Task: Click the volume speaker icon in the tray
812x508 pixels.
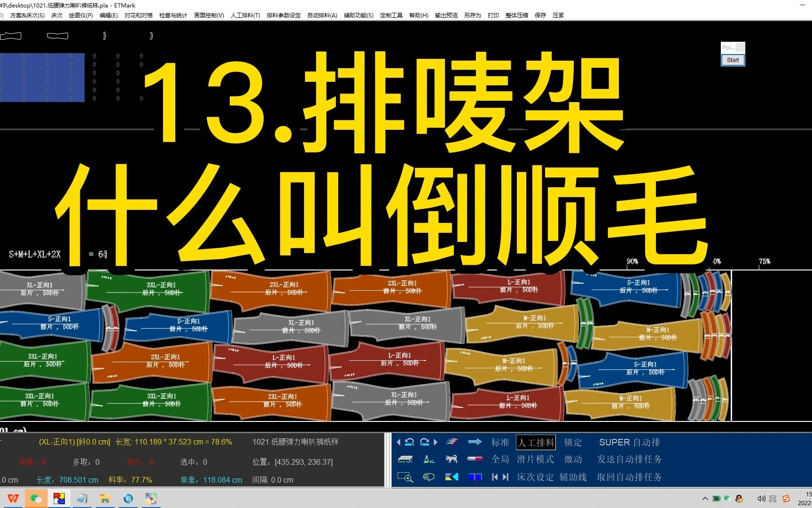Action: [761, 499]
